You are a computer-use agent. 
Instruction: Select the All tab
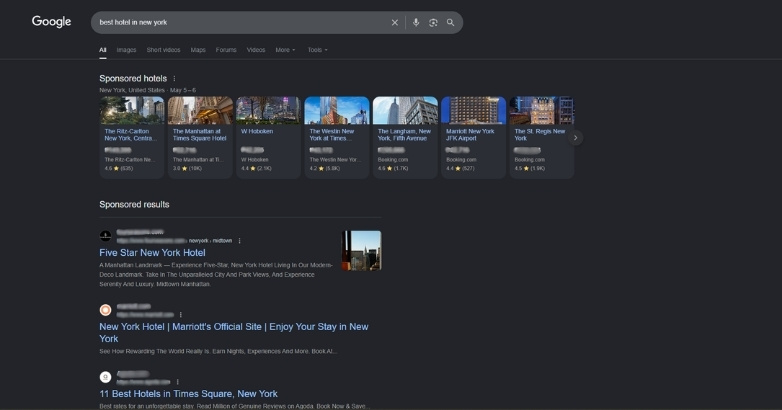point(103,50)
